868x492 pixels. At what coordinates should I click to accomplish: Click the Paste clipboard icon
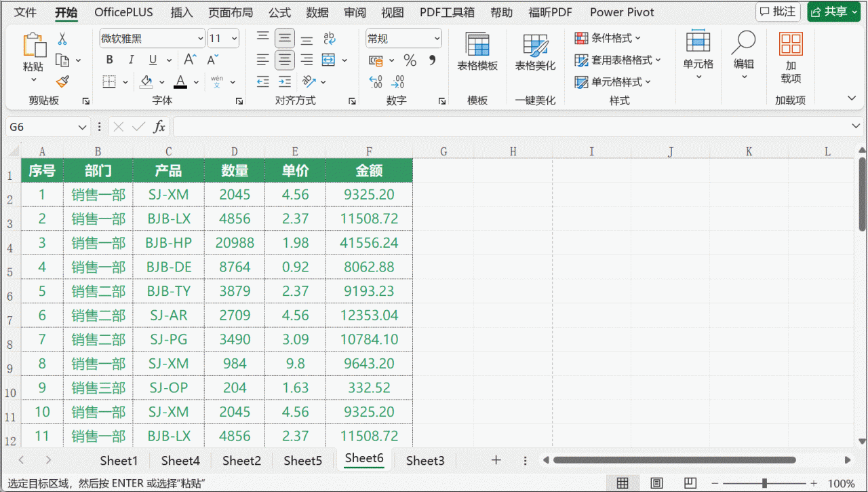(x=33, y=45)
